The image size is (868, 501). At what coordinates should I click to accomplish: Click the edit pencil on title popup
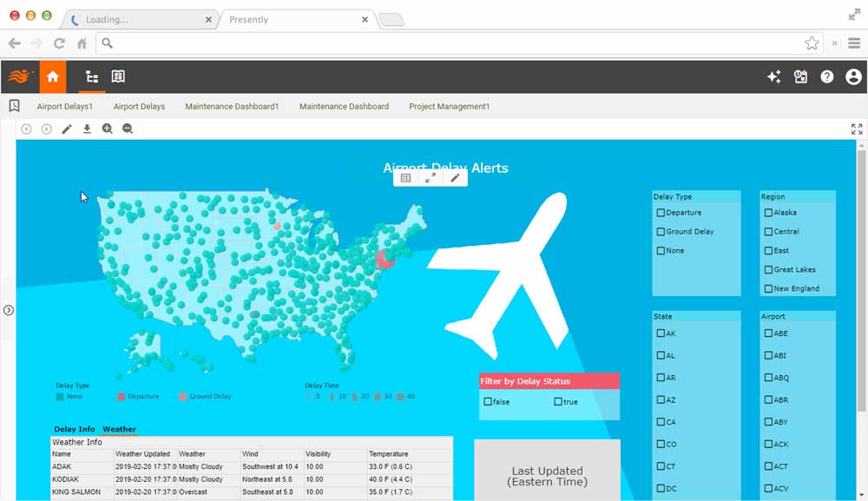click(455, 178)
